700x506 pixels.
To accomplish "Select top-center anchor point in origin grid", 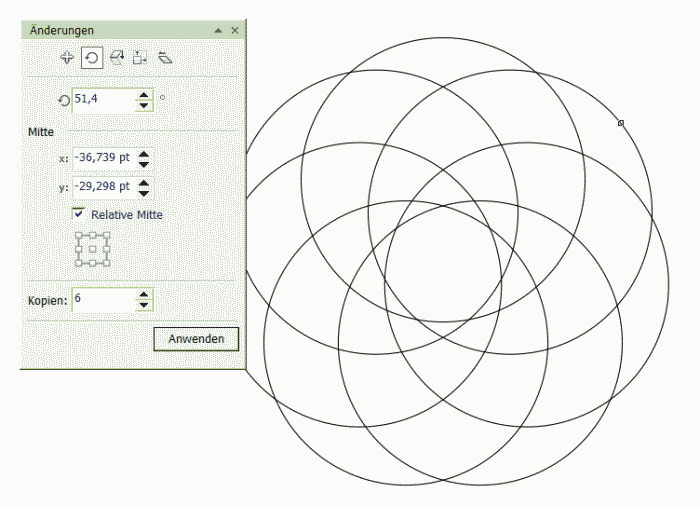I will (x=92, y=235).
